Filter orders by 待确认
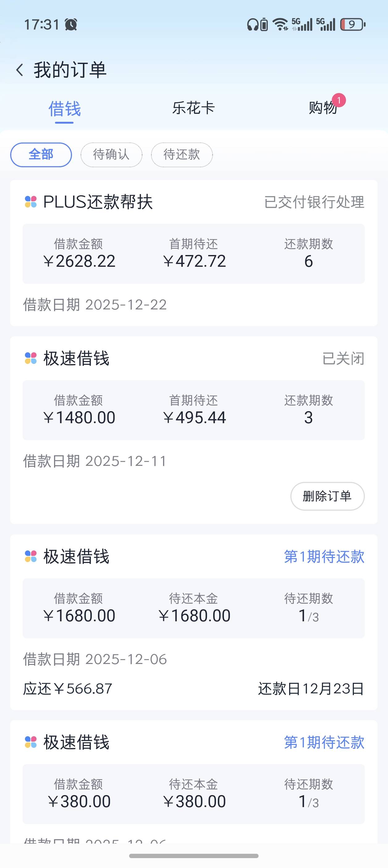 pyautogui.click(x=112, y=155)
